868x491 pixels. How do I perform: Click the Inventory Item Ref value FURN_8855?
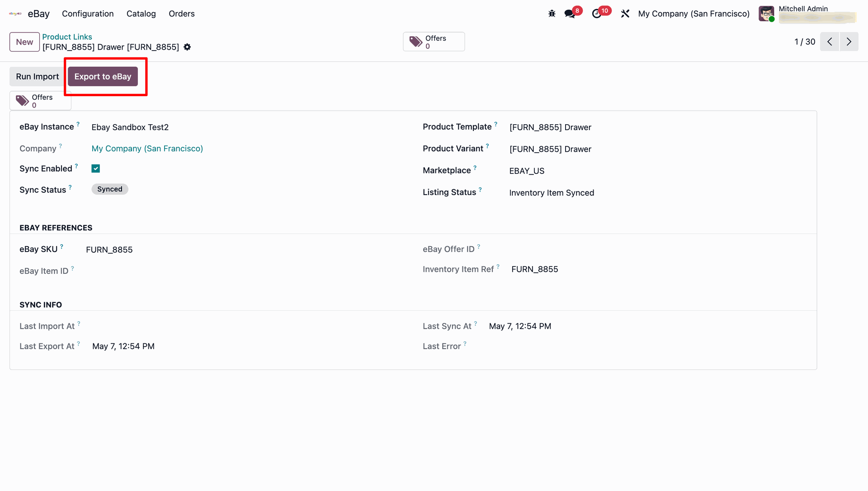[535, 269]
